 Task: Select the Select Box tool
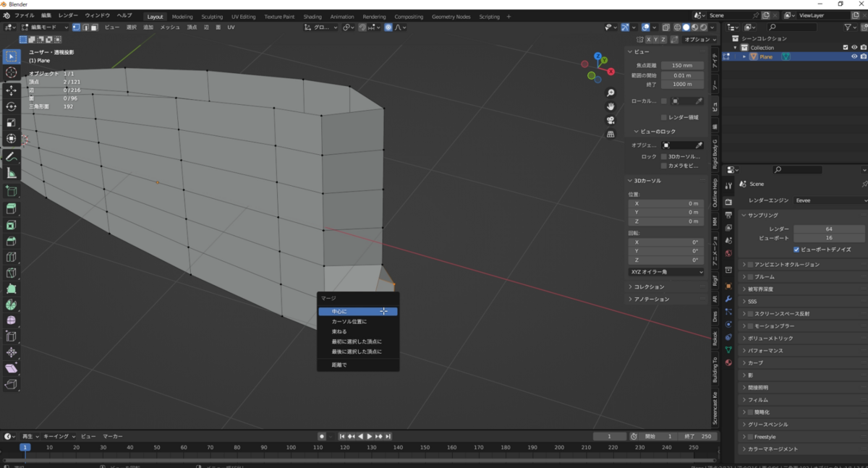tap(12, 56)
